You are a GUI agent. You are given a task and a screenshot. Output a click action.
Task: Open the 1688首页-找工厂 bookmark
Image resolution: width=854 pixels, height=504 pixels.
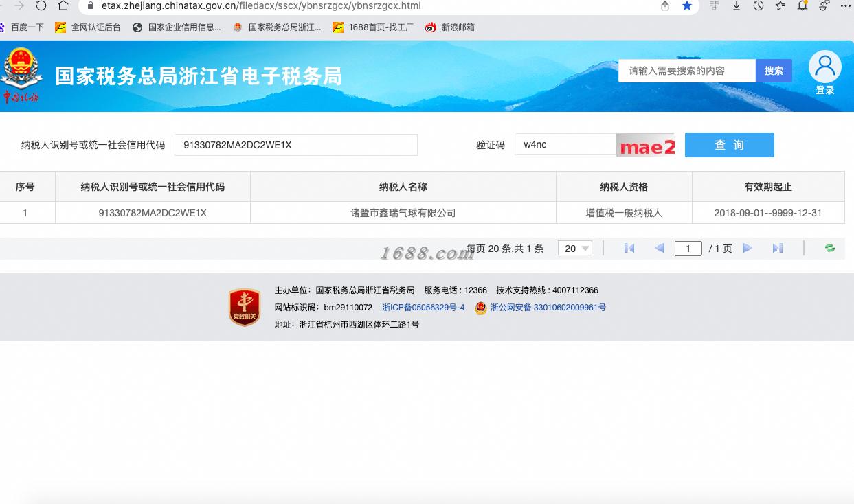coord(373,27)
